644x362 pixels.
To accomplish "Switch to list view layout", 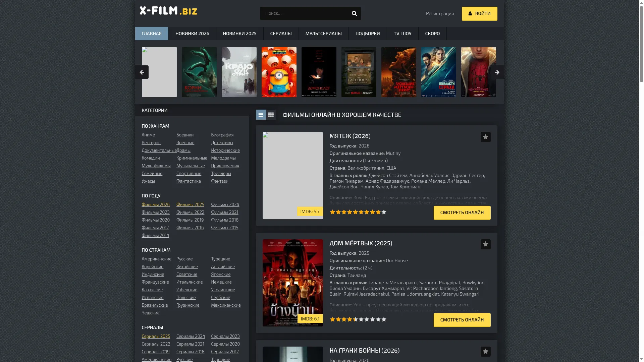I will click(261, 115).
